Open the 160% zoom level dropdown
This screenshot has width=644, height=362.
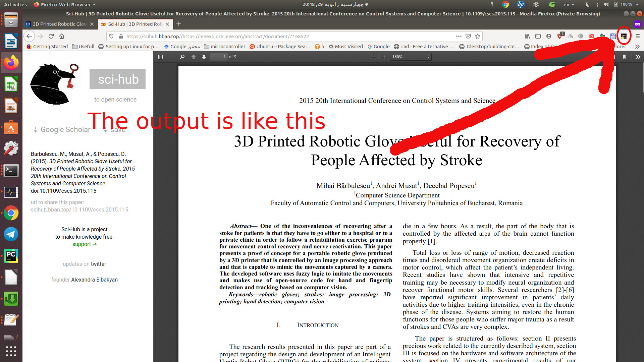pos(411,57)
